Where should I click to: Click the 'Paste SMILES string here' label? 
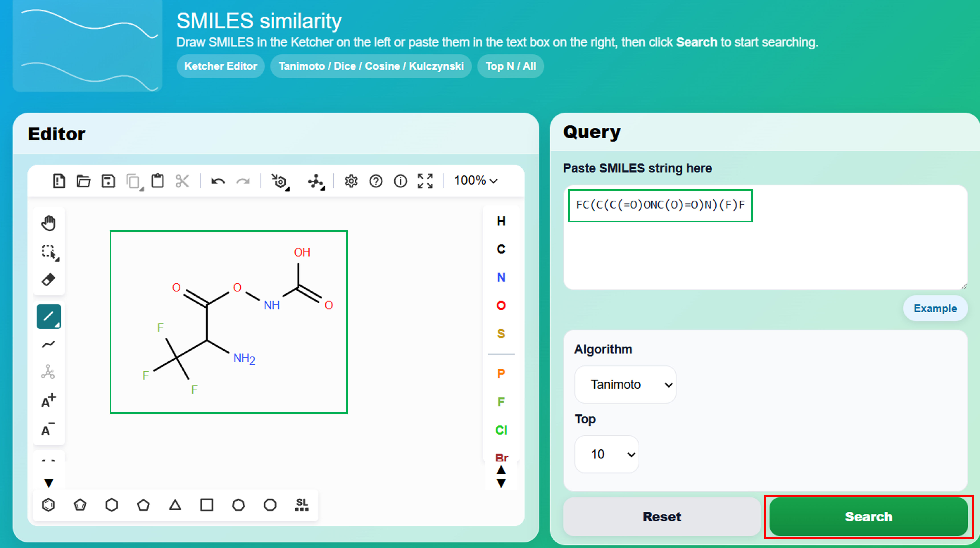click(x=637, y=168)
